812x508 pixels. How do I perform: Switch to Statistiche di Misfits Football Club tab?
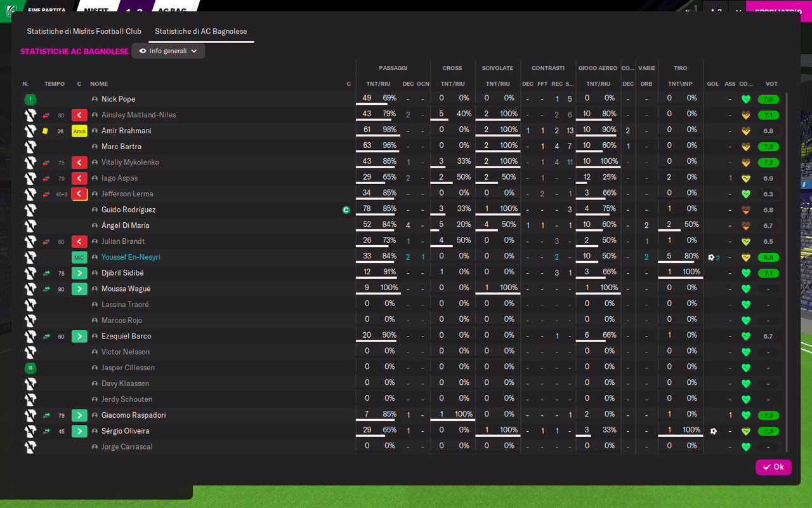point(84,31)
